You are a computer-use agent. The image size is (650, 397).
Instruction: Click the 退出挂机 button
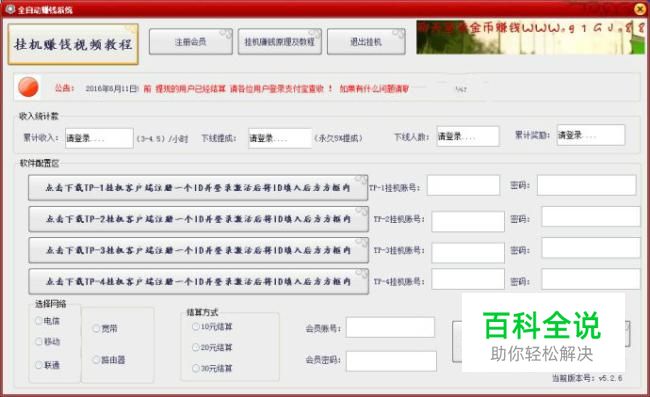coord(366,41)
